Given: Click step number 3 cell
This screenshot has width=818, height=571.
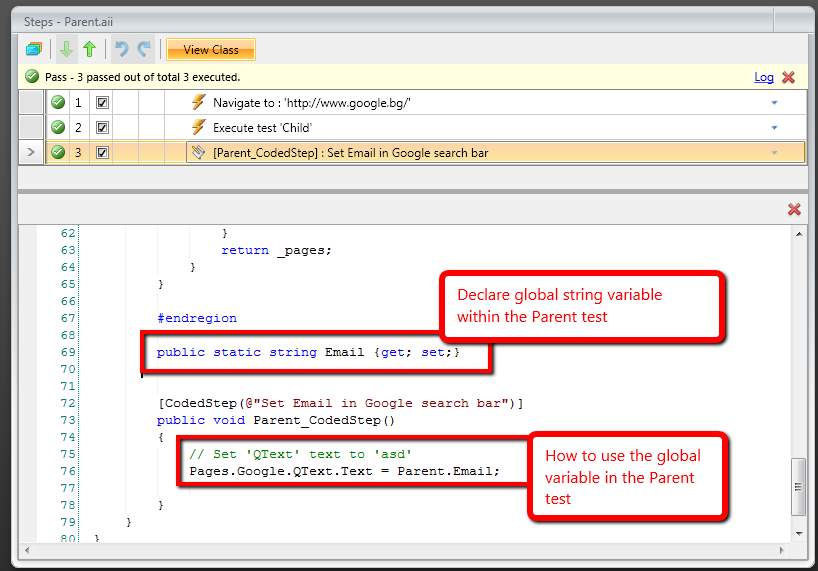Looking at the screenshot, I should coord(78,153).
